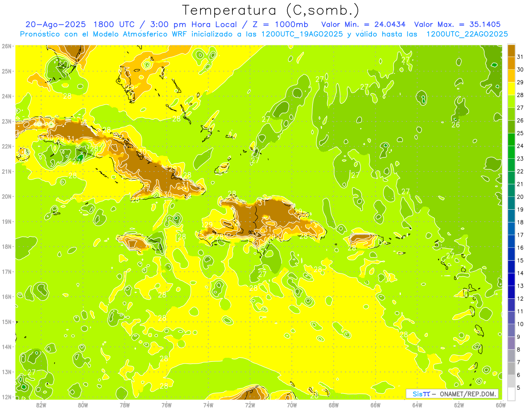
Task: Click the colorbar label "25"
Action: point(520,133)
